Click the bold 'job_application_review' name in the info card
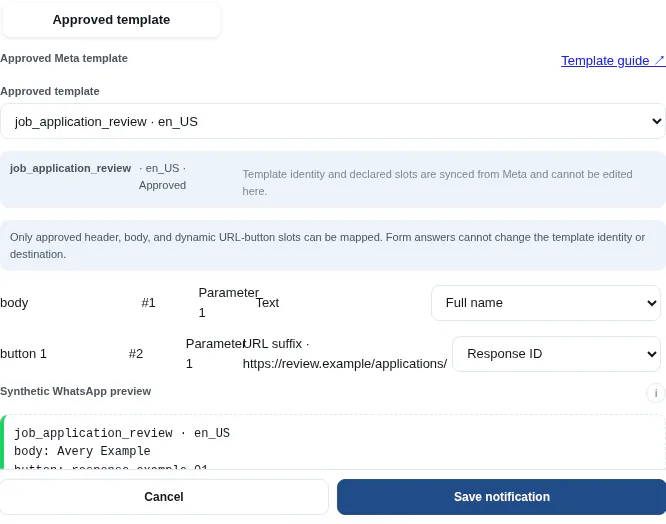Screen dimensions: 666x524 (x=71, y=168)
